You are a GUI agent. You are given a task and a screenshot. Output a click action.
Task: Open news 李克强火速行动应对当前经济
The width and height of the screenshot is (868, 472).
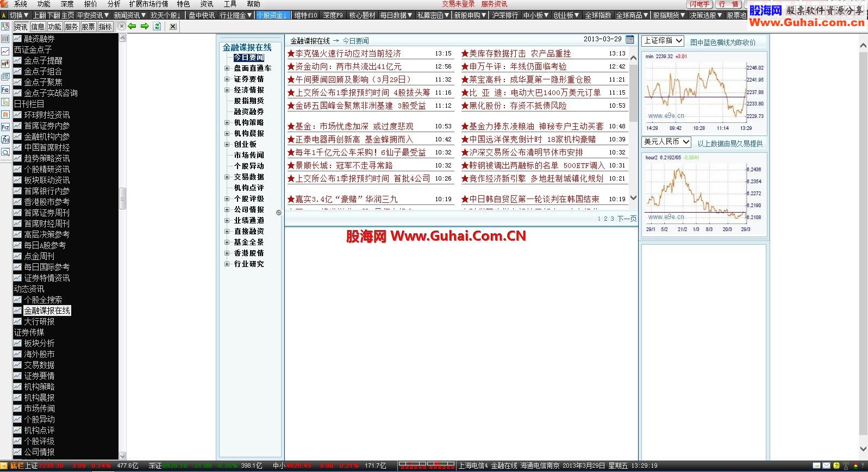(348, 53)
